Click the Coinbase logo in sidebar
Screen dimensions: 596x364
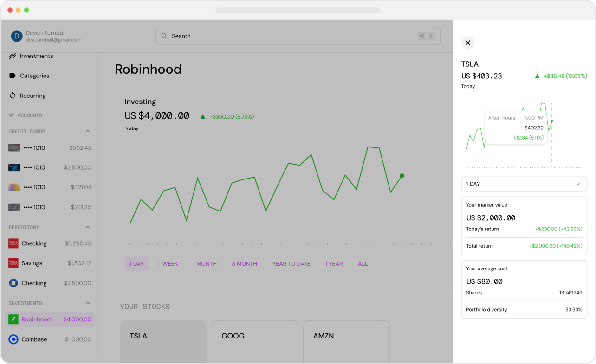[13, 339]
